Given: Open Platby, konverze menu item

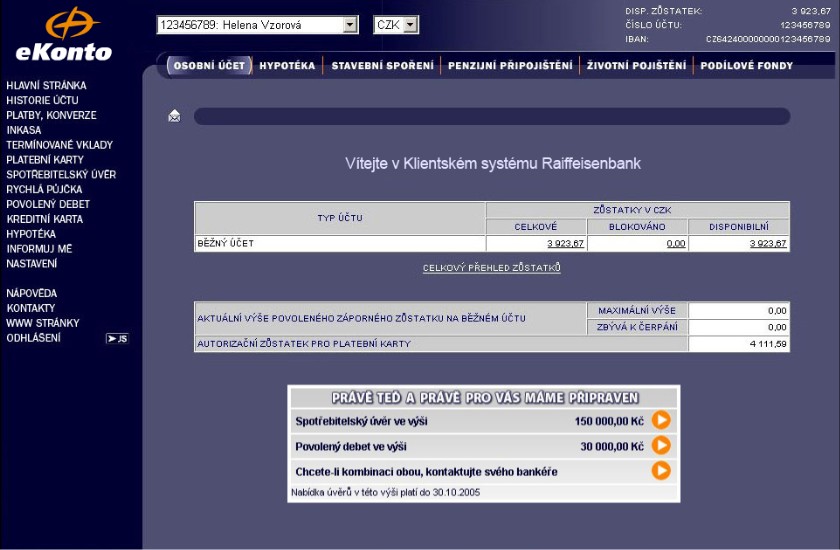Looking at the screenshot, I should (51, 115).
